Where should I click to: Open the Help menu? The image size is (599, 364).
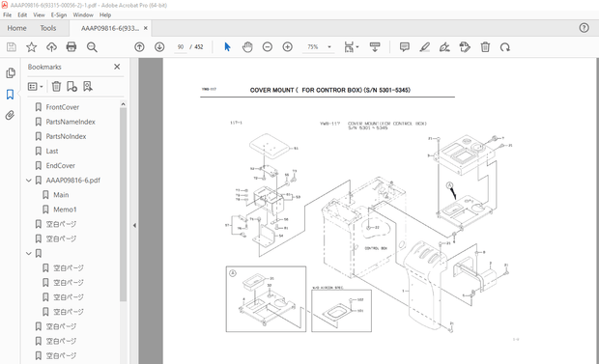(105, 14)
